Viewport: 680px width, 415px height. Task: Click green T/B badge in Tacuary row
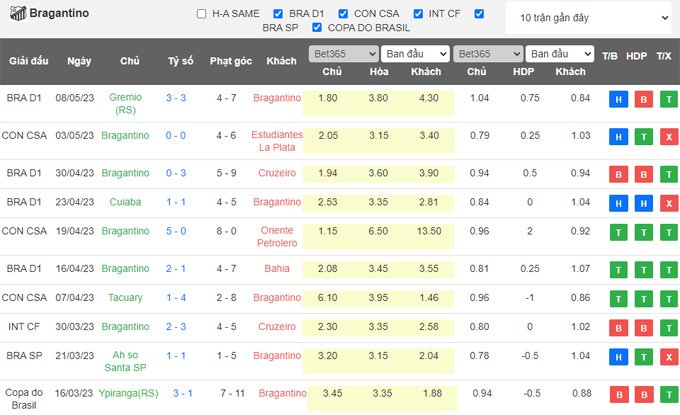pyautogui.click(x=617, y=298)
